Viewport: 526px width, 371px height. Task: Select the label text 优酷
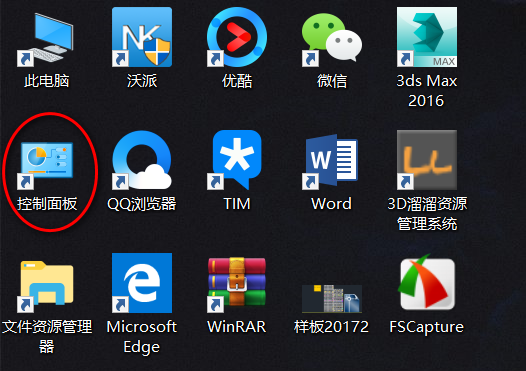click(237, 81)
